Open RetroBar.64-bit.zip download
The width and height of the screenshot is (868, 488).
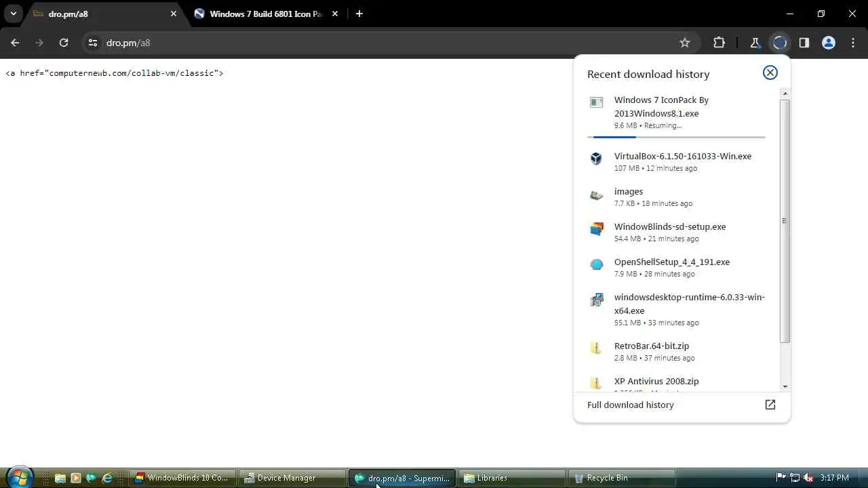tap(677, 351)
